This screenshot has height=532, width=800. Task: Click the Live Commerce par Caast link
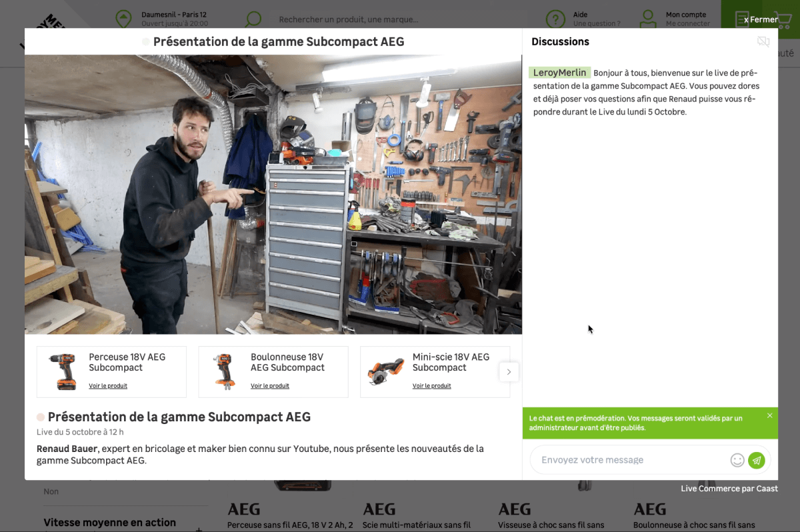click(x=729, y=489)
